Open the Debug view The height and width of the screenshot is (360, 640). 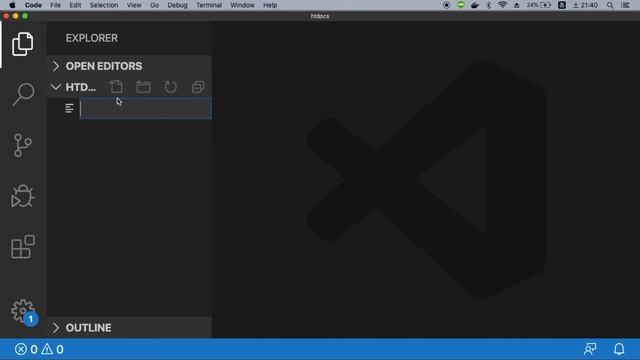(22, 196)
